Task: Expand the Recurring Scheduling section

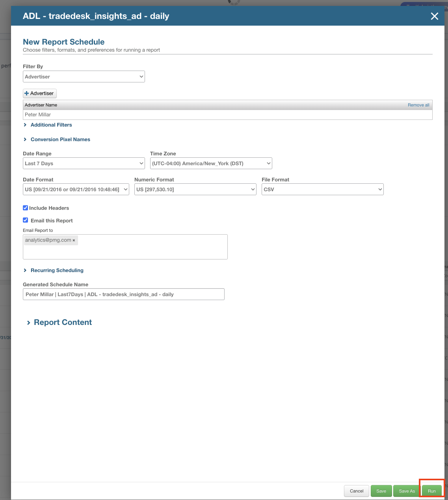Action: [x=57, y=271]
